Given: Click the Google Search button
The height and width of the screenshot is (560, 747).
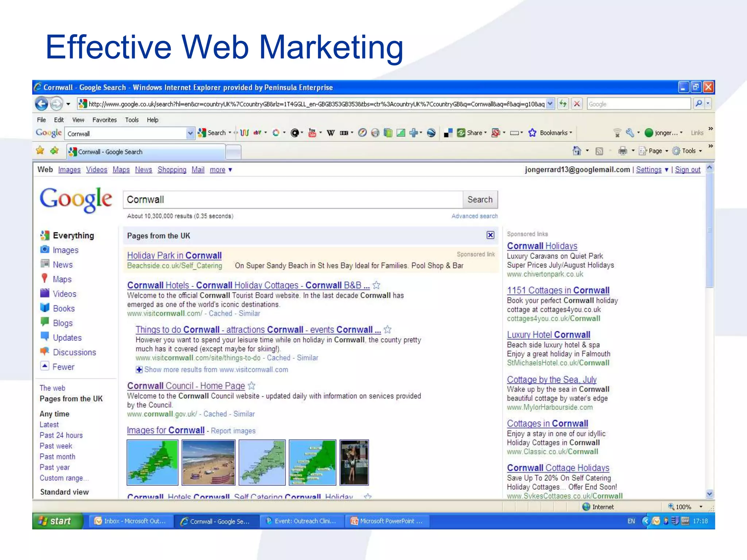Looking at the screenshot, I should [x=480, y=199].
